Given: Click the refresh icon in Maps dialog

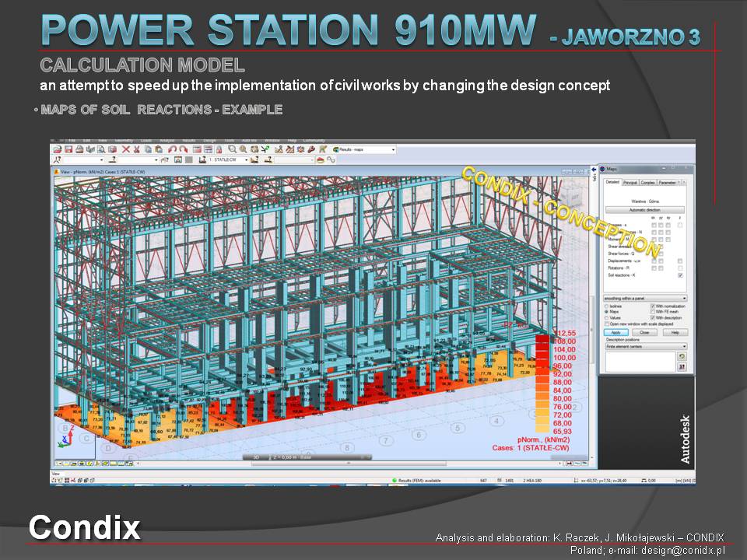Looking at the screenshot, I should point(682,356).
